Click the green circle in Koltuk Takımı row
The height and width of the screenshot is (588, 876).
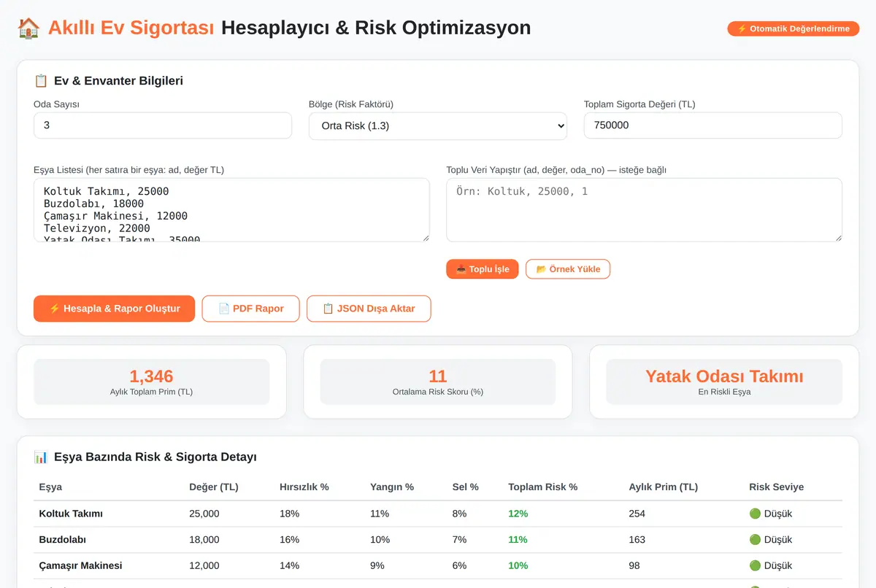pyautogui.click(x=755, y=514)
